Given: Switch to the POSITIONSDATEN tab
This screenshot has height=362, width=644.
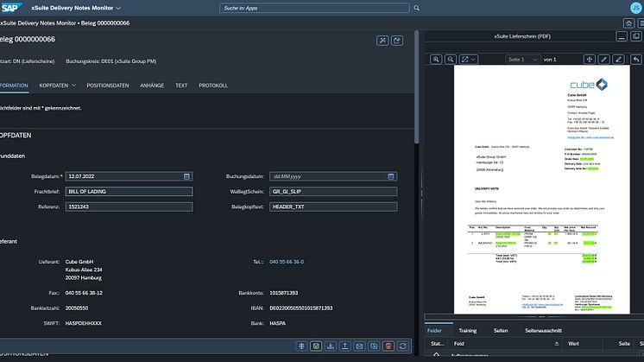Looking at the screenshot, I should [x=108, y=86].
